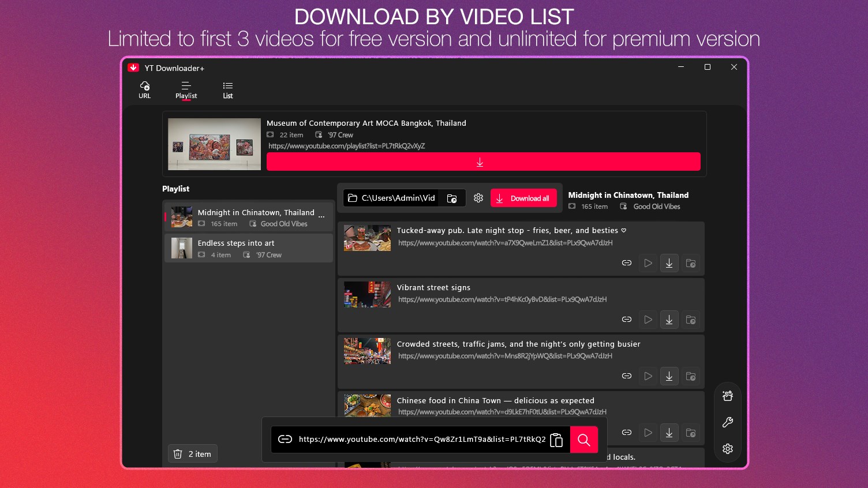Browse for a new output folder

pyautogui.click(x=452, y=198)
